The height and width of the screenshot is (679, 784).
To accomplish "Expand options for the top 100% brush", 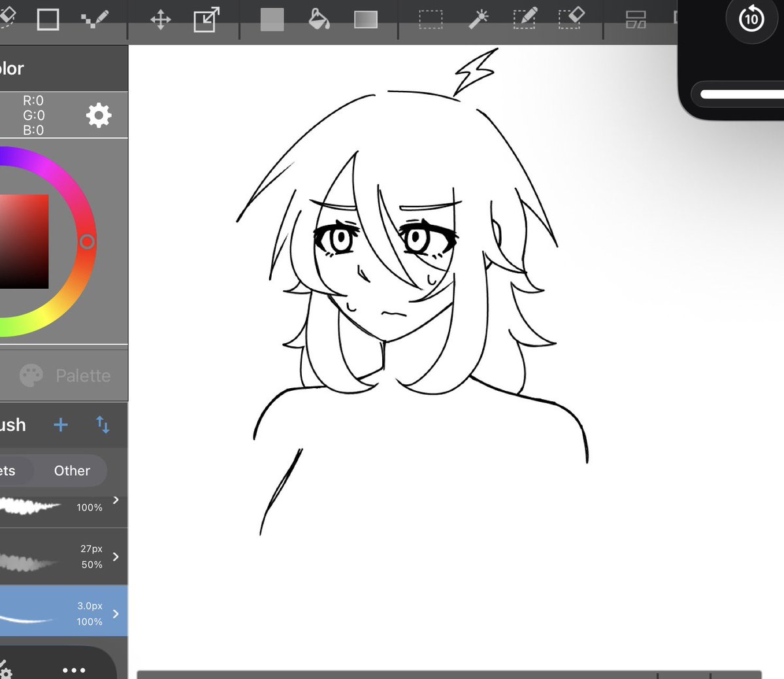I will [116, 500].
